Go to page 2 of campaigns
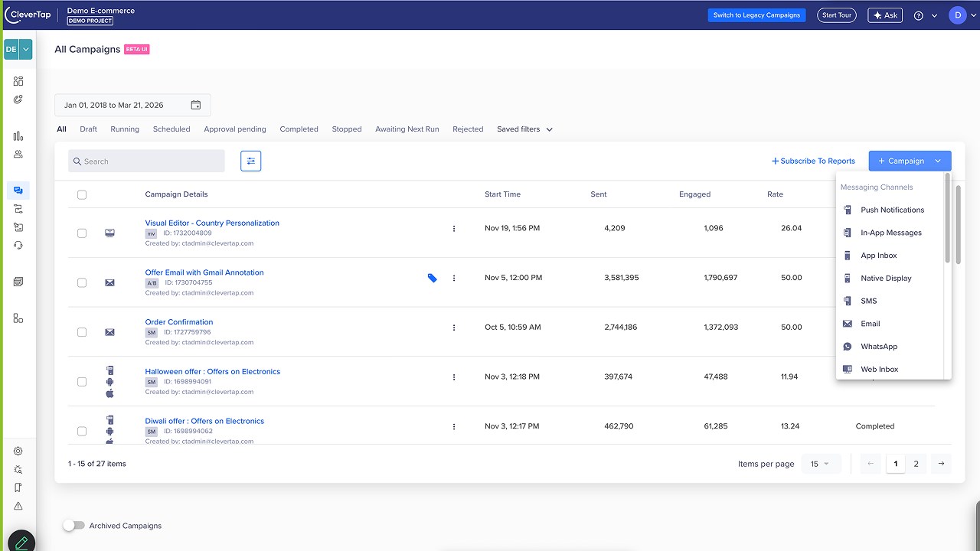Image resolution: width=980 pixels, height=551 pixels. pyautogui.click(x=916, y=464)
